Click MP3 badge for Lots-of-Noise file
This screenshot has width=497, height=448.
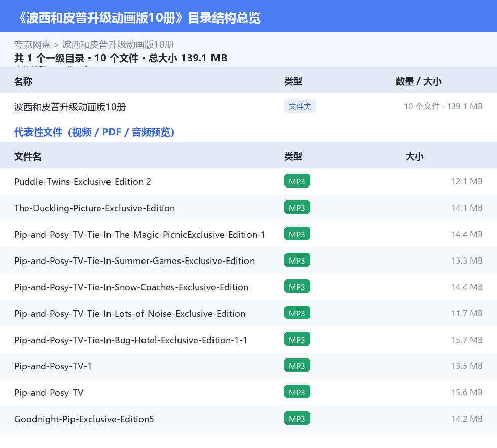point(297,313)
